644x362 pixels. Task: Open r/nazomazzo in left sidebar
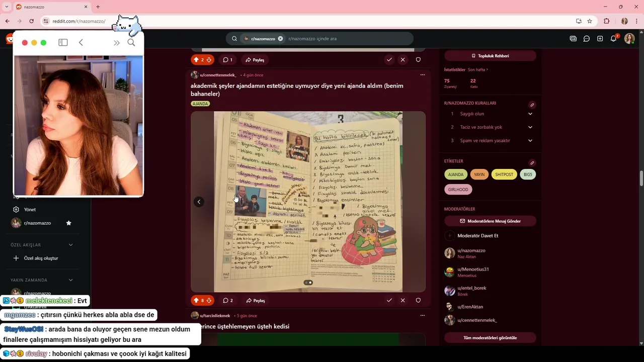click(37, 223)
